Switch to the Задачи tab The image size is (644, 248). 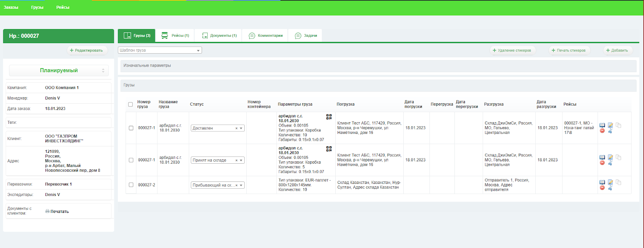click(305, 35)
